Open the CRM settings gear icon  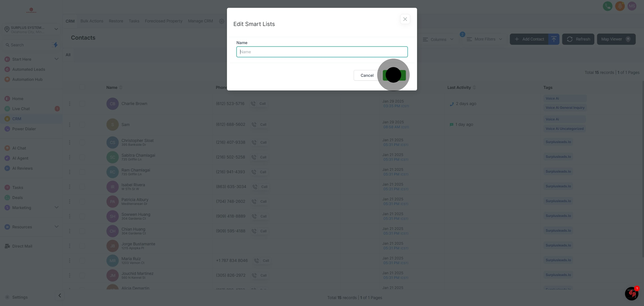[222, 21]
